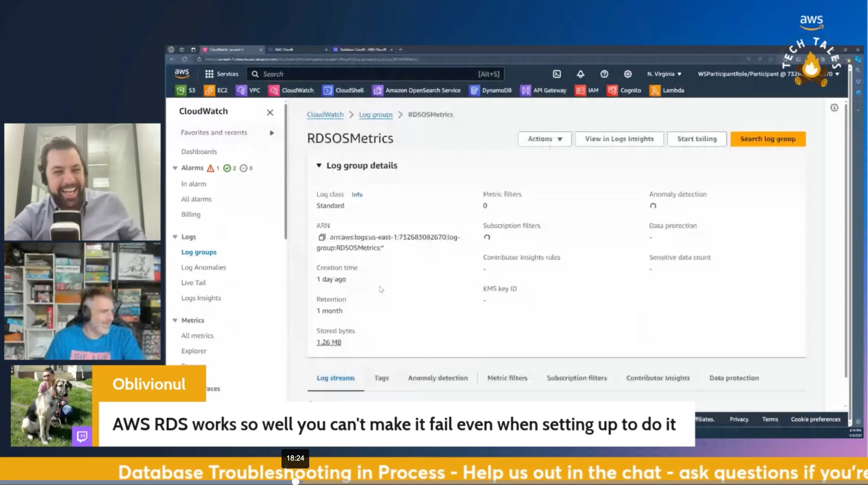Open the Actions dropdown menu
The image size is (868, 485).
(x=544, y=139)
